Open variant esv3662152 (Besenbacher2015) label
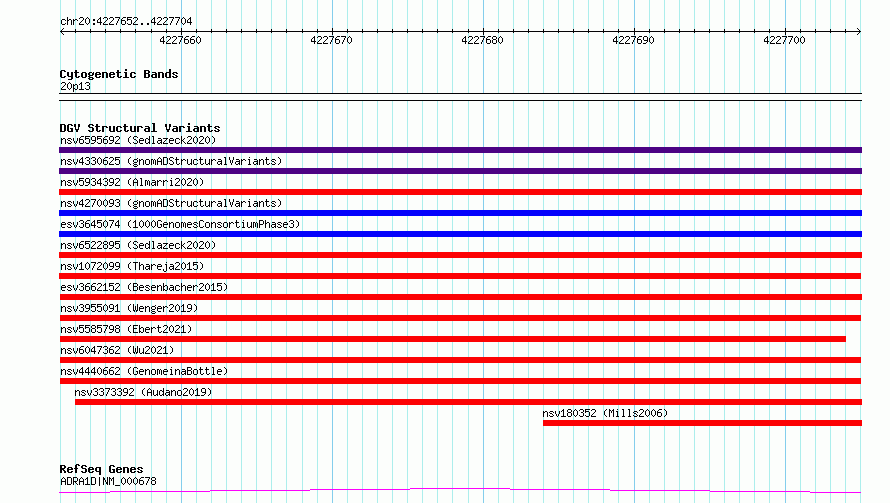Image resolution: width=890 pixels, height=503 pixels. click(x=144, y=287)
